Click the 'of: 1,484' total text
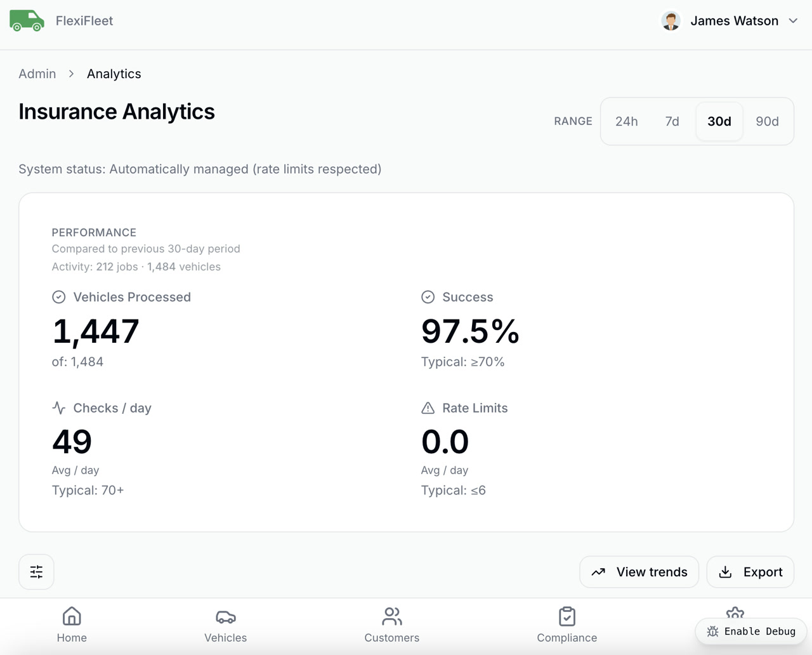This screenshot has height=655, width=812. (77, 362)
